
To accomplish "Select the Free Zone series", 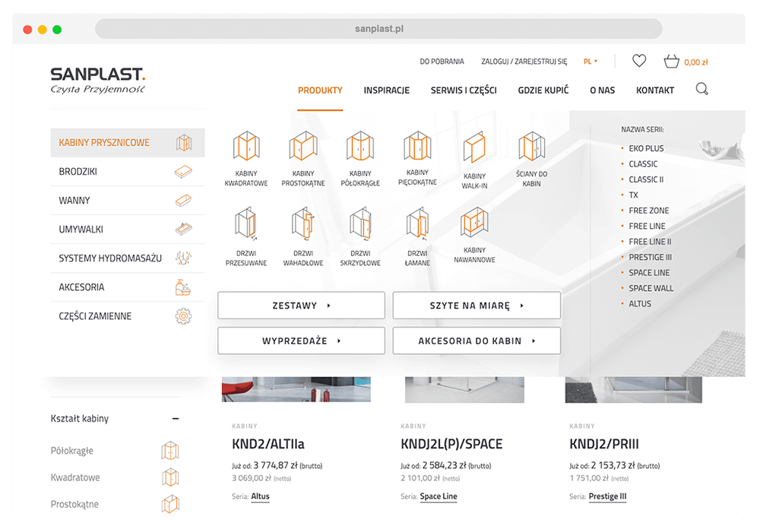I will pos(648,211).
